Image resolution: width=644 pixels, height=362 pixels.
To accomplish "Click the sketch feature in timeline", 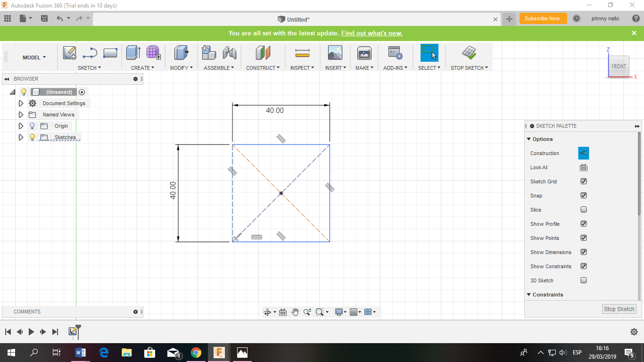I will [73, 332].
